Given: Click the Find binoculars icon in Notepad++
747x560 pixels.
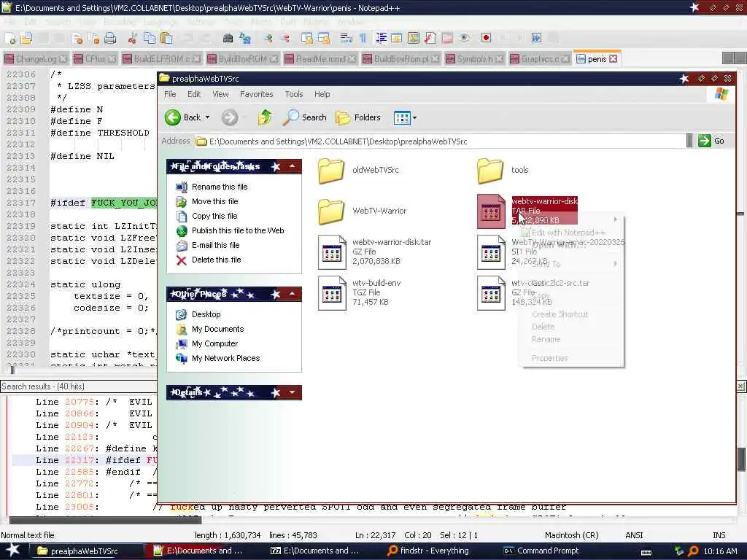Looking at the screenshot, I should (228, 38).
